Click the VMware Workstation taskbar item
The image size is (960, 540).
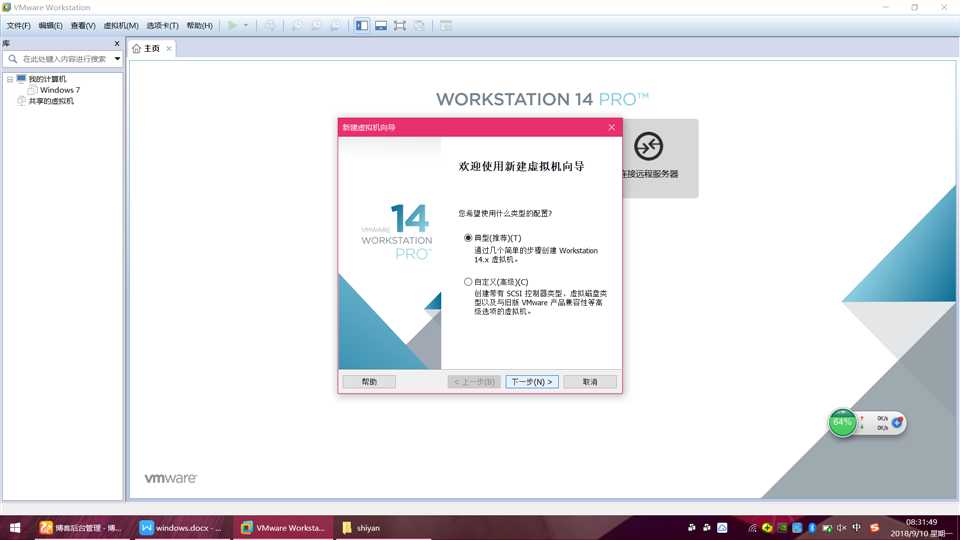(x=283, y=528)
